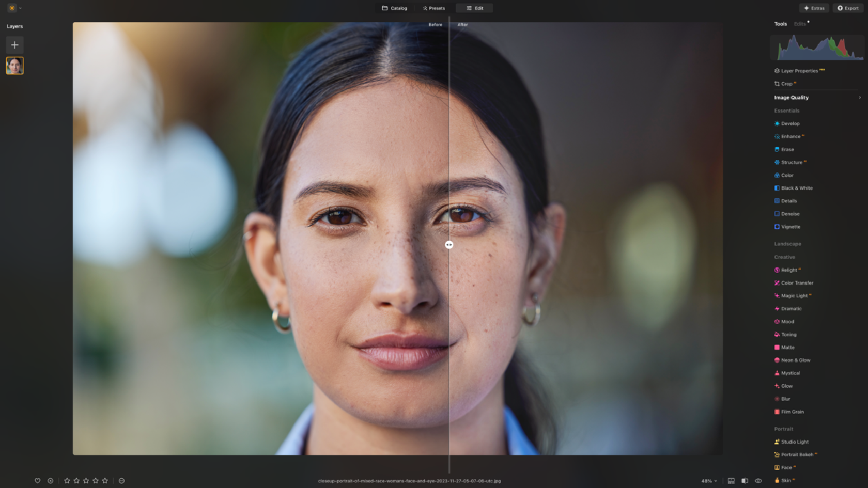This screenshot has width=868, height=488.
Task: Open the Extras store
Action: tap(814, 8)
